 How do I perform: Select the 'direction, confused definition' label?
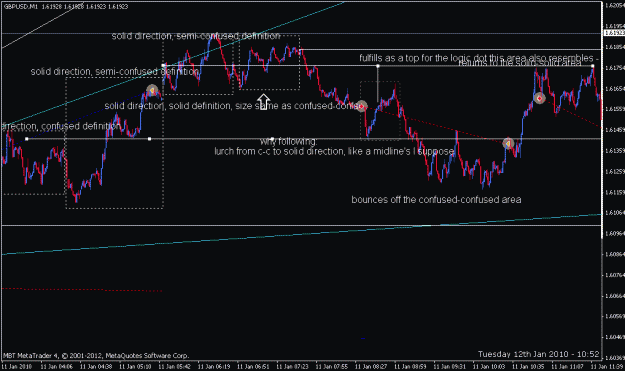(x=61, y=126)
